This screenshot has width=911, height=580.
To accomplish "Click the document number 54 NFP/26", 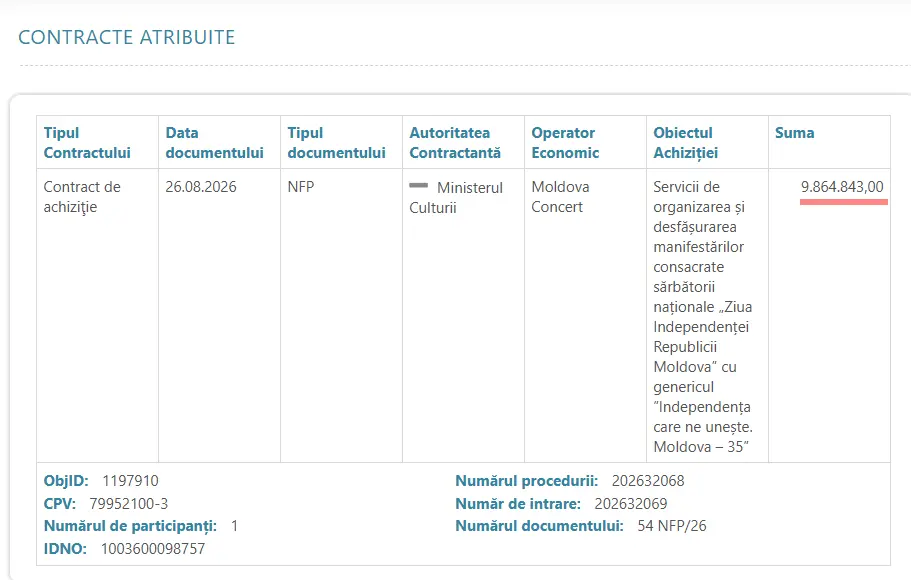I will 672,526.
